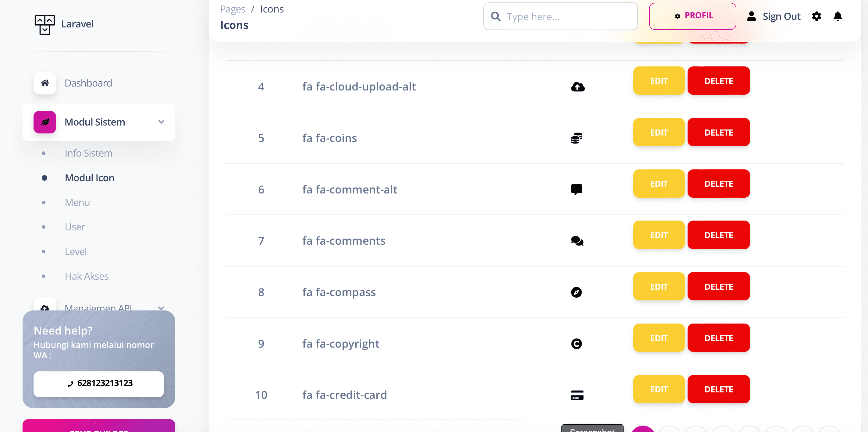Click the cloud-upload icon in row 4
868x432 pixels.
coord(578,87)
